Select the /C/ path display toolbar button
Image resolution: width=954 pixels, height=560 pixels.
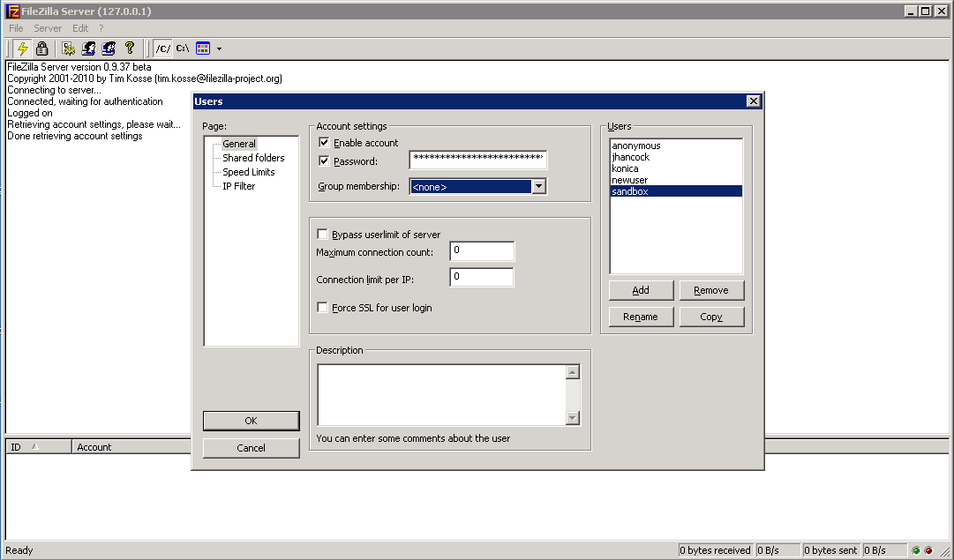[162, 49]
